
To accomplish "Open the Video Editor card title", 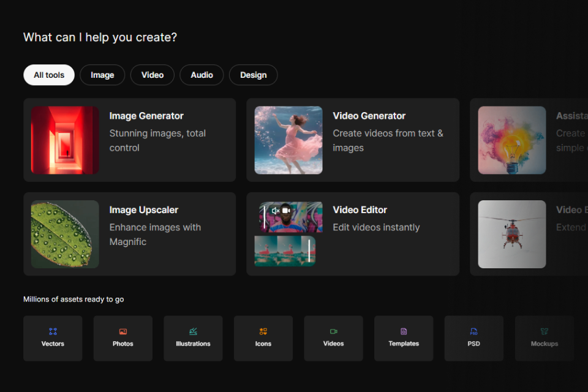I will (360, 209).
